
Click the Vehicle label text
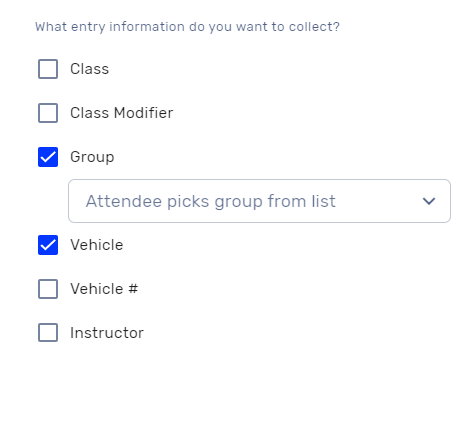point(97,245)
